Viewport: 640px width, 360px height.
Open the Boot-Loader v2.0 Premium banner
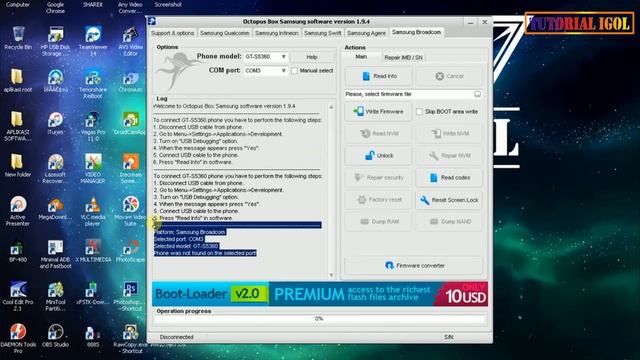[x=320, y=294]
